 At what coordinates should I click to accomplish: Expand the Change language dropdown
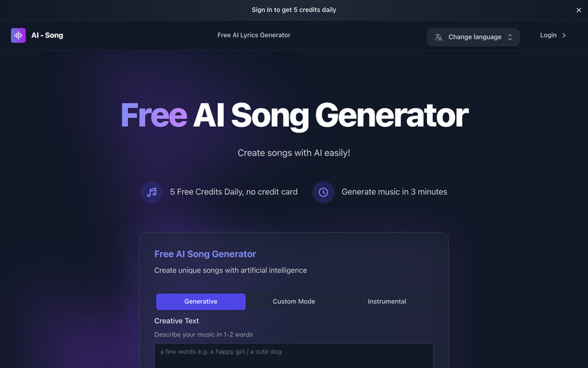click(x=473, y=37)
